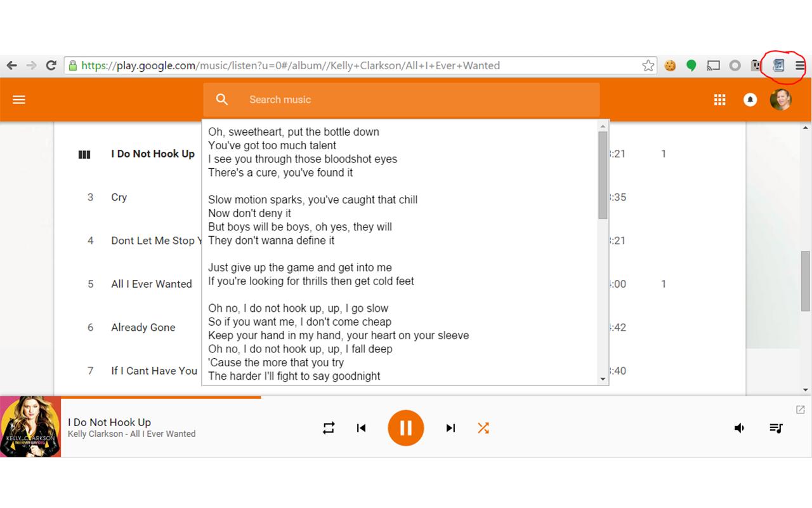Open the account profile avatar
This screenshot has width=812, height=508.
click(x=780, y=100)
